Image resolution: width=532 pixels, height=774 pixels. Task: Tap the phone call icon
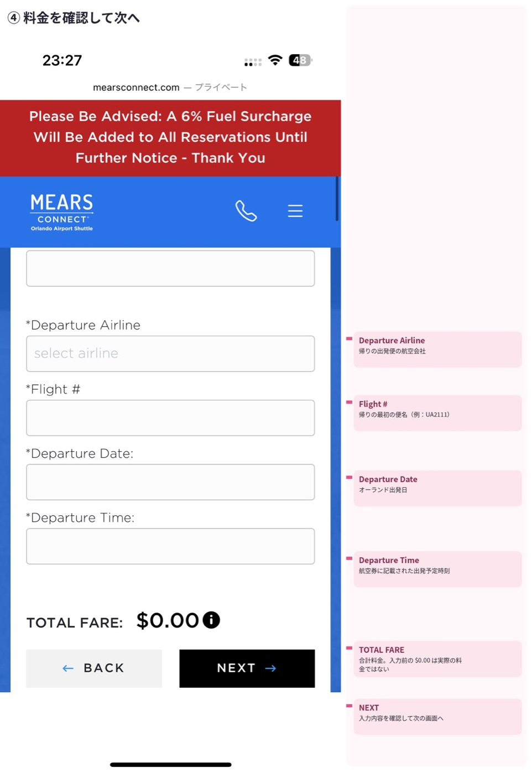246,211
